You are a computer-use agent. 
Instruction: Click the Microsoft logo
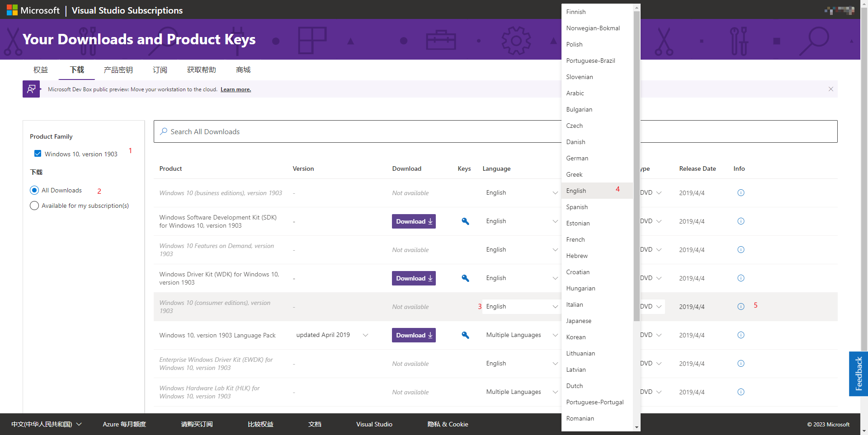tap(33, 10)
